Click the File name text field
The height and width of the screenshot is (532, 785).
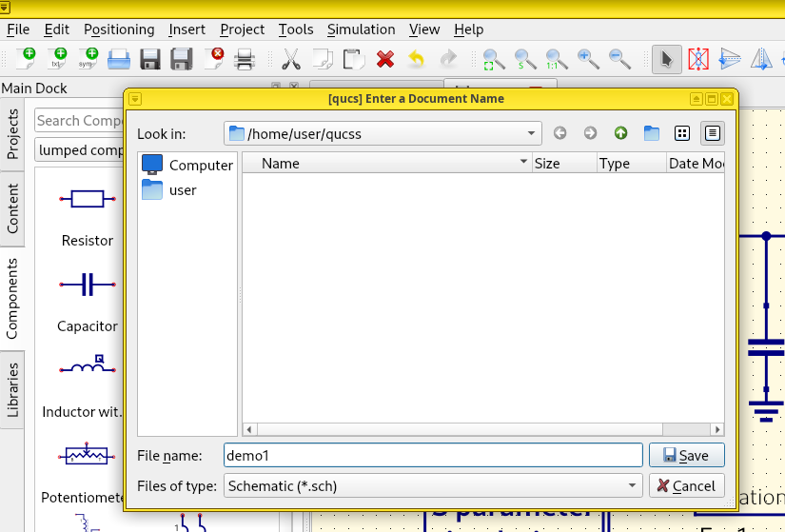click(x=433, y=455)
